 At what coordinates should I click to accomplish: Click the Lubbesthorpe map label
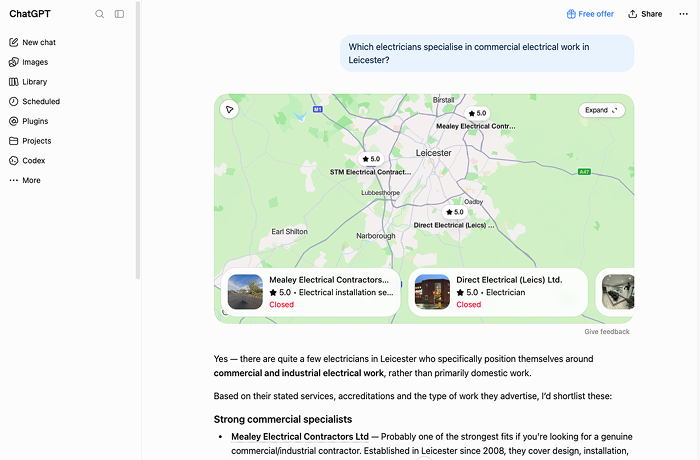pyautogui.click(x=380, y=192)
